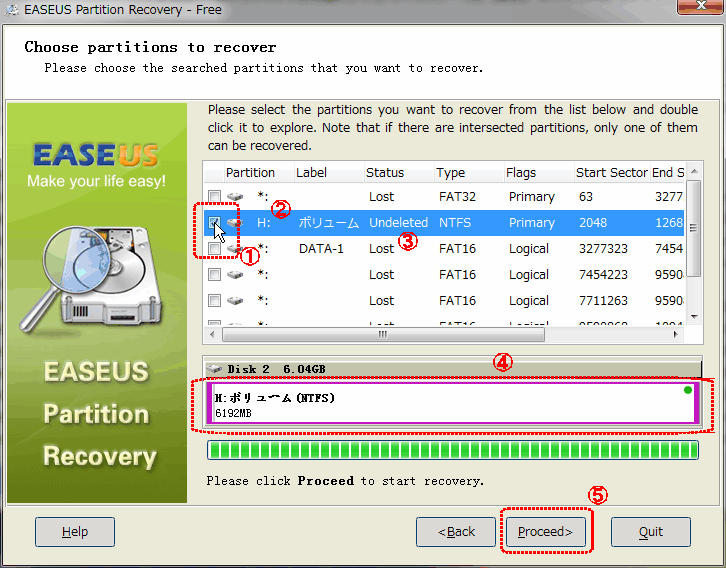Click drive icon of the H: partition row
The width and height of the screenshot is (726, 568).
235,223
